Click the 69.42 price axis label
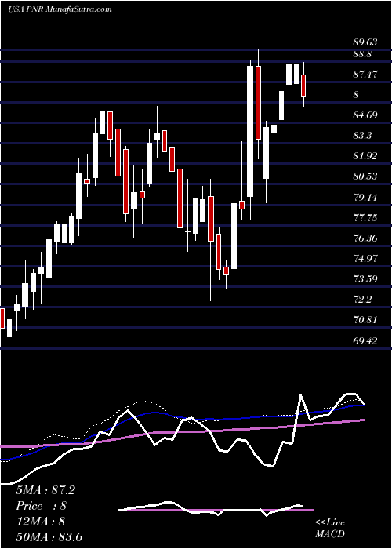Image resolution: width=392 pixels, height=549 pixels. pyautogui.click(x=365, y=340)
